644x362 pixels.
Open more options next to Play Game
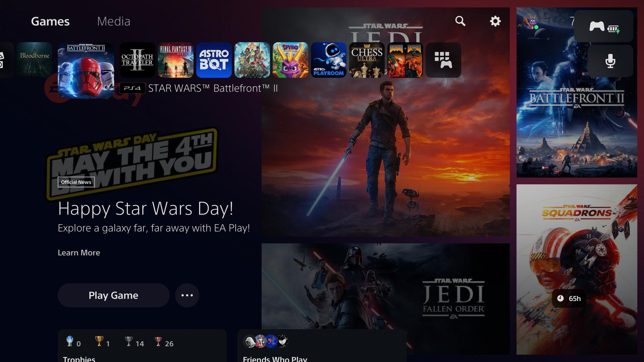(x=187, y=295)
